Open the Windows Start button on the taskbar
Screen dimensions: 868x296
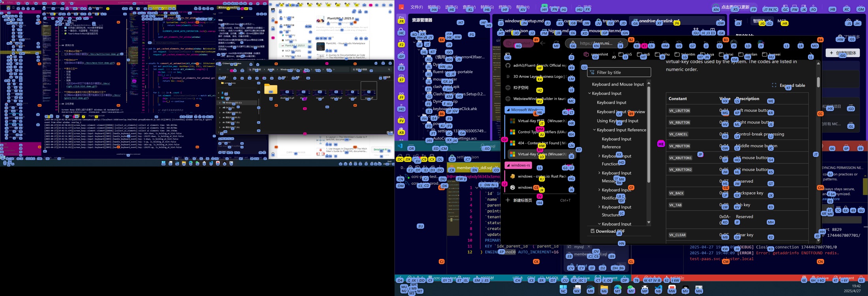point(563,289)
